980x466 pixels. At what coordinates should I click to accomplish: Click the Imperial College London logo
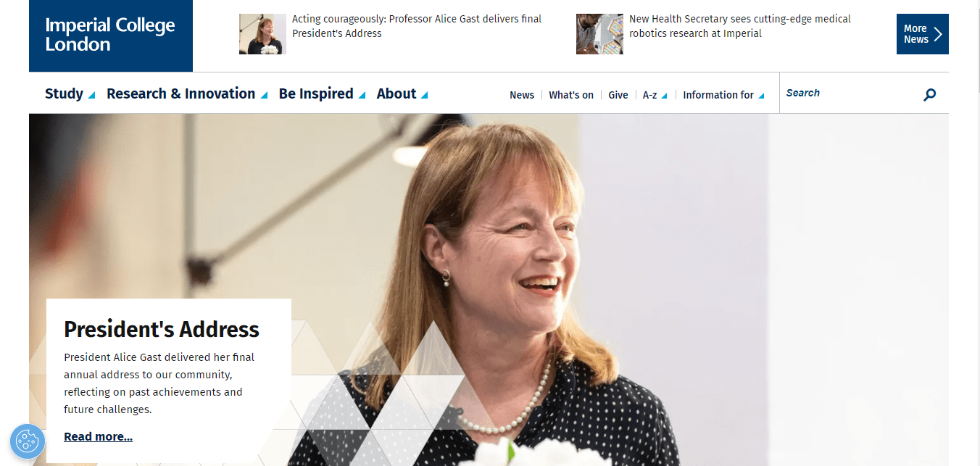coord(111,36)
